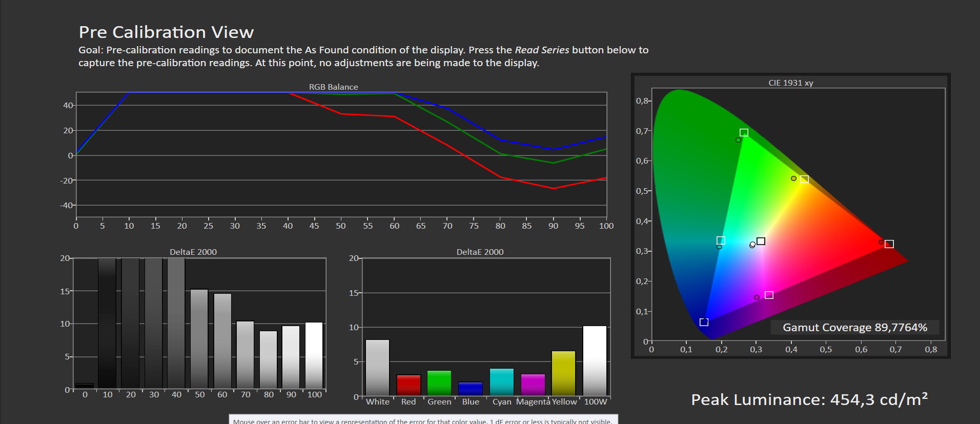Viewport: 980px width, 424px height.
Task: Click the blue primary target square on CIE chart
Action: click(704, 322)
